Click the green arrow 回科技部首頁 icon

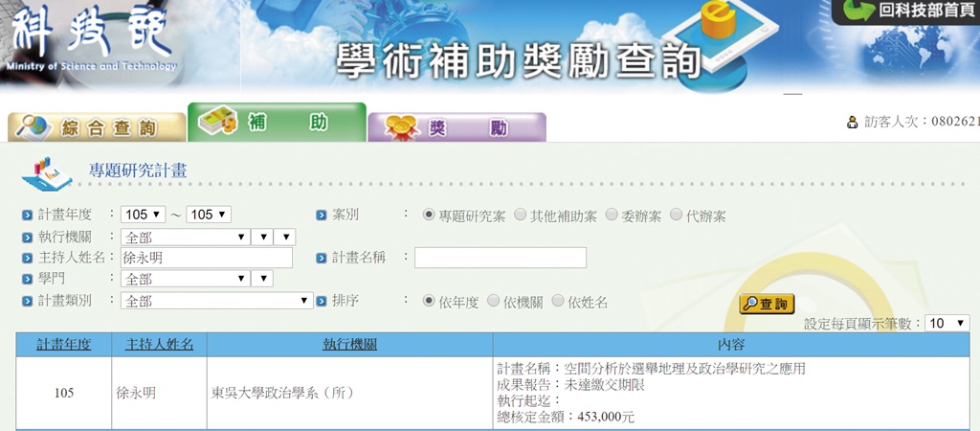click(x=858, y=11)
